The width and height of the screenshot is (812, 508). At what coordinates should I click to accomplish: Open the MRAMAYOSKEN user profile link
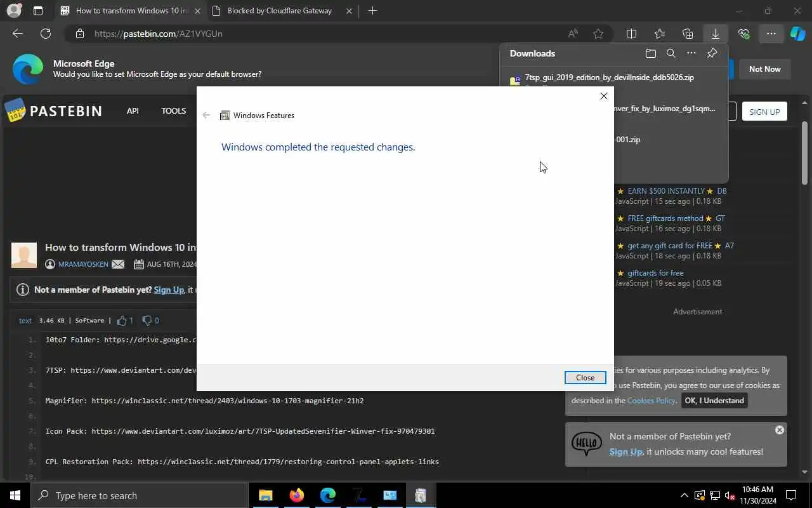[83, 264]
